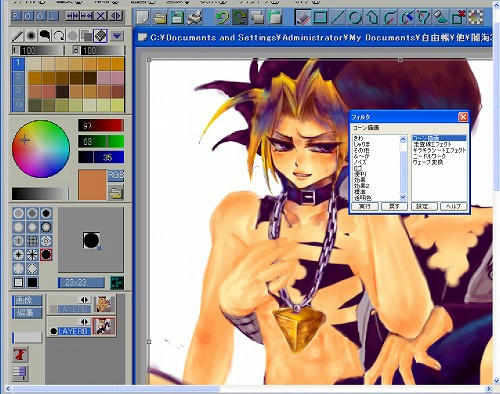
Task: Click the checkered transparency icon in the toolbar
Action: pos(476,17)
